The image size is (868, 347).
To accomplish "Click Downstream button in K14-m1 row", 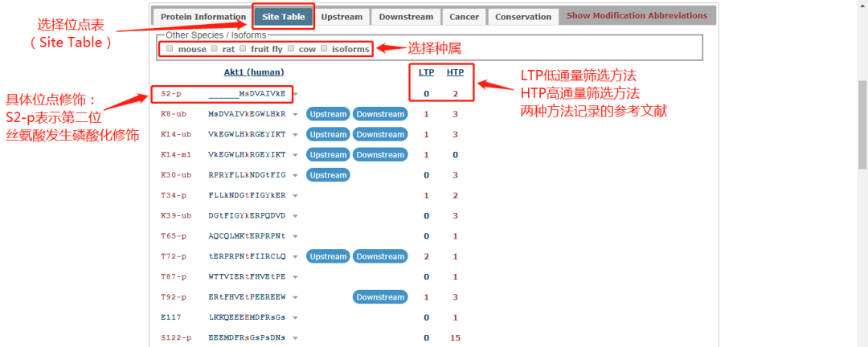I will click(x=380, y=155).
